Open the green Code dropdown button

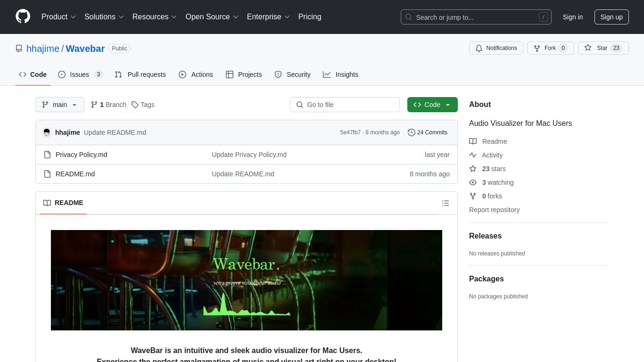(x=432, y=105)
